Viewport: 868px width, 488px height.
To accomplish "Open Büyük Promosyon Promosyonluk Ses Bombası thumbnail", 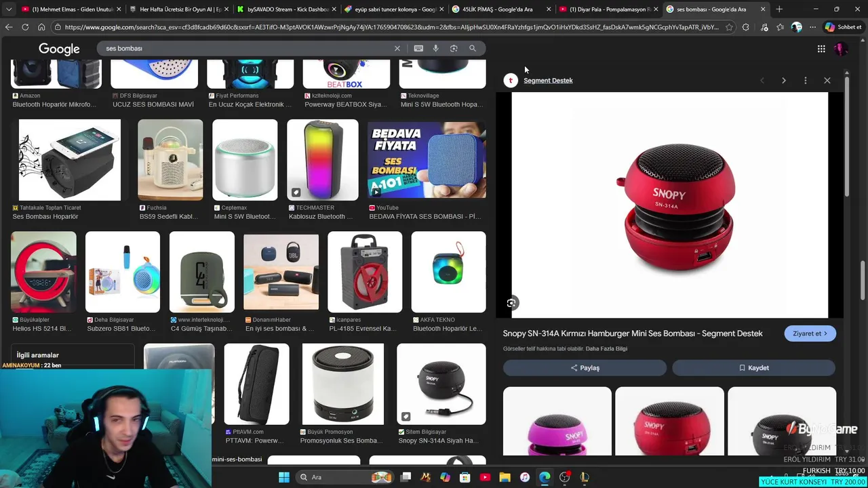I will (343, 384).
